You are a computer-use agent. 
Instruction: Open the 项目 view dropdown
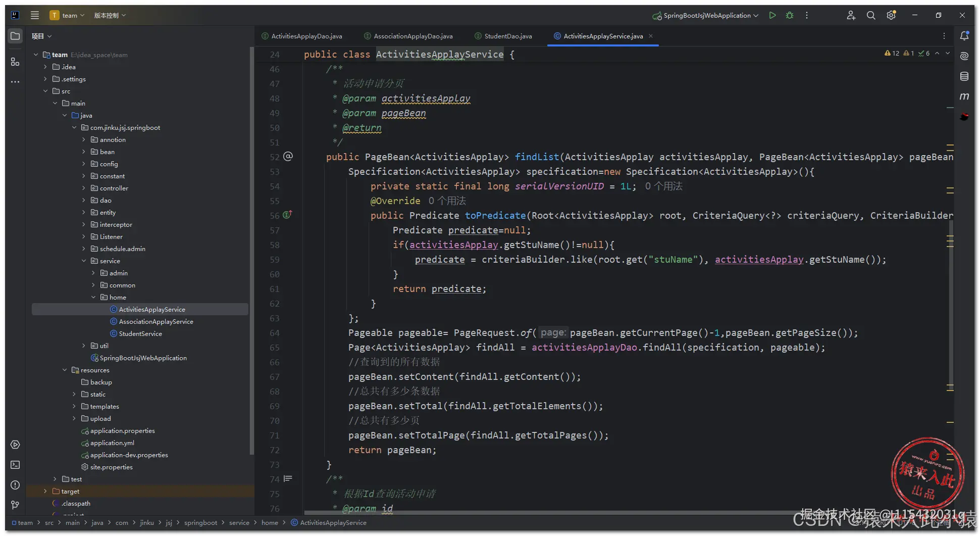click(41, 36)
